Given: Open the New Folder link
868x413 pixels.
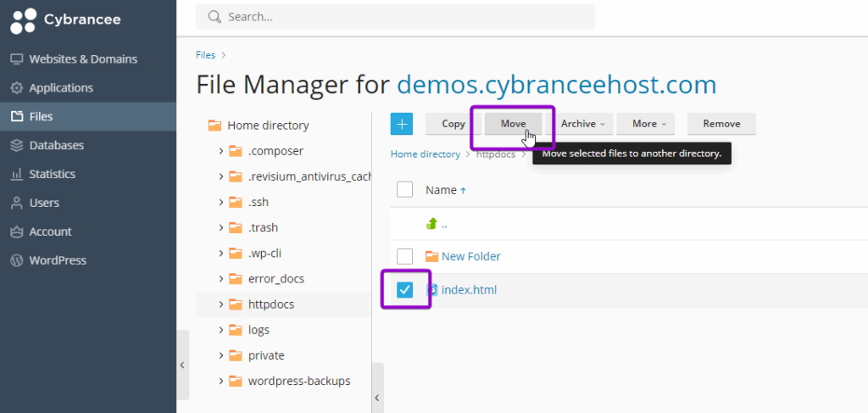Looking at the screenshot, I should click(471, 256).
